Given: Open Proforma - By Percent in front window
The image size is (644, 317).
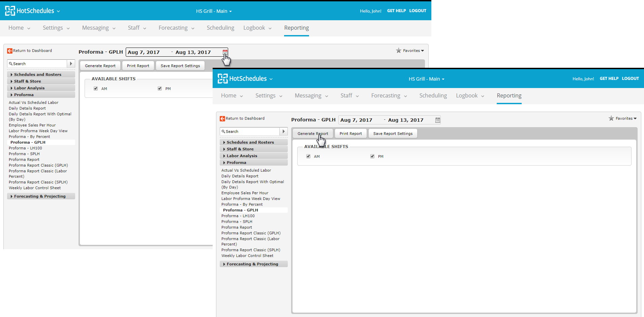Looking at the screenshot, I should pos(242,204).
